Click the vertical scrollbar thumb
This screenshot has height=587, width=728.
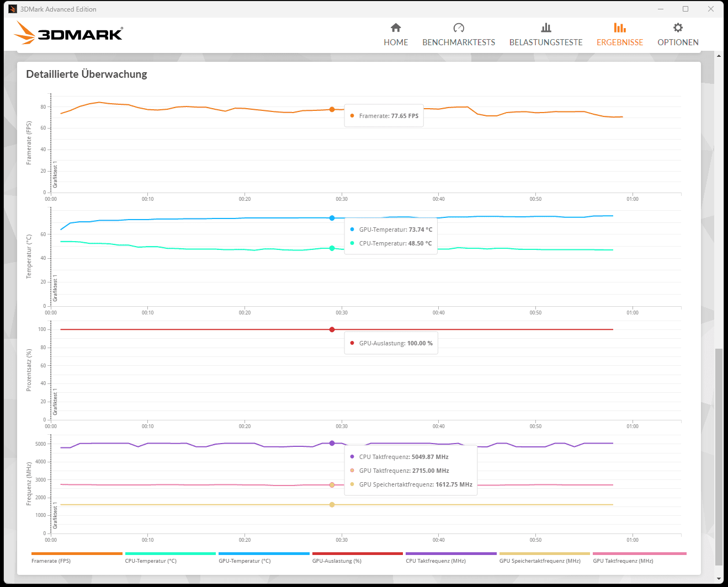pyautogui.click(x=719, y=457)
